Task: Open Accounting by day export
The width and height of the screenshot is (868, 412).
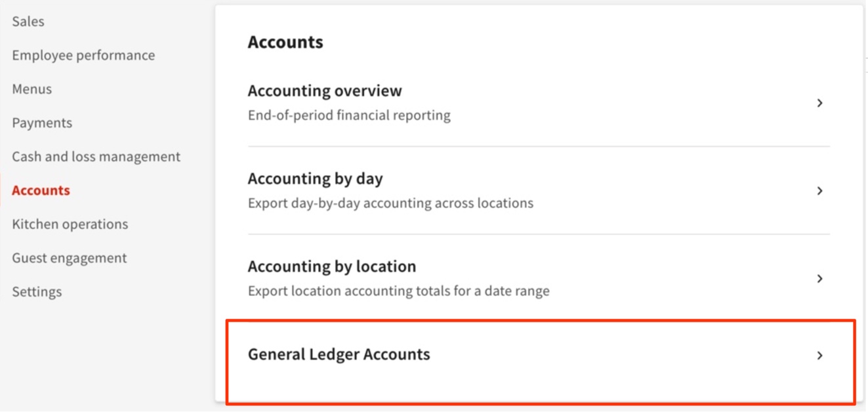Action: pos(315,178)
